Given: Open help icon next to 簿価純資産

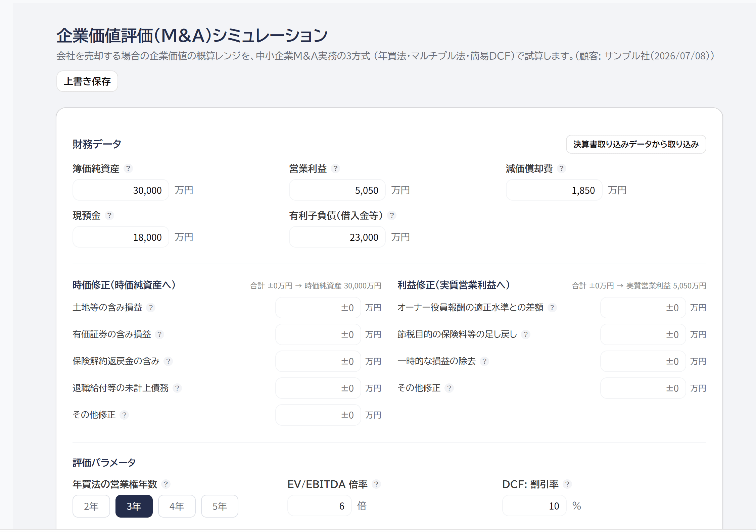Looking at the screenshot, I should [x=128, y=168].
